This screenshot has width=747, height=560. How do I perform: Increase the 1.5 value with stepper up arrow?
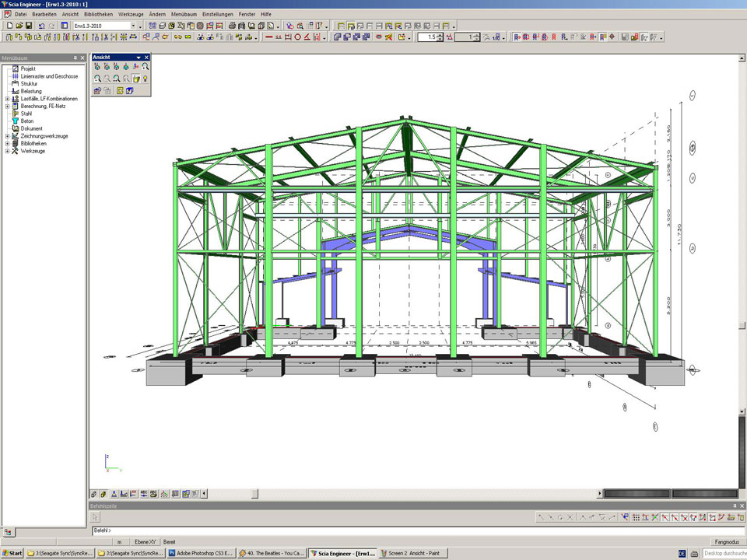[x=440, y=34]
